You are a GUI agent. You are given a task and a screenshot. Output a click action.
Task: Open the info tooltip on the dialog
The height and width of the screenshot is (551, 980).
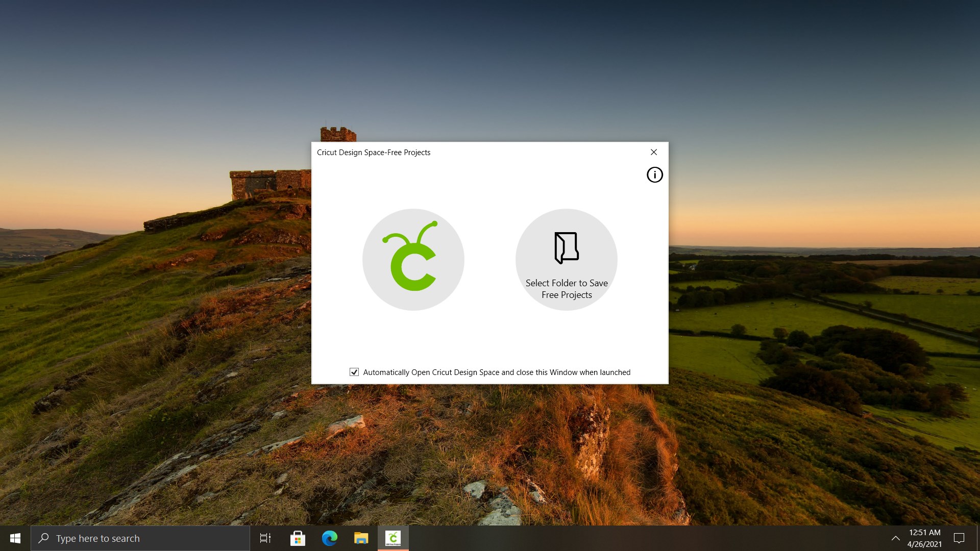pos(655,174)
